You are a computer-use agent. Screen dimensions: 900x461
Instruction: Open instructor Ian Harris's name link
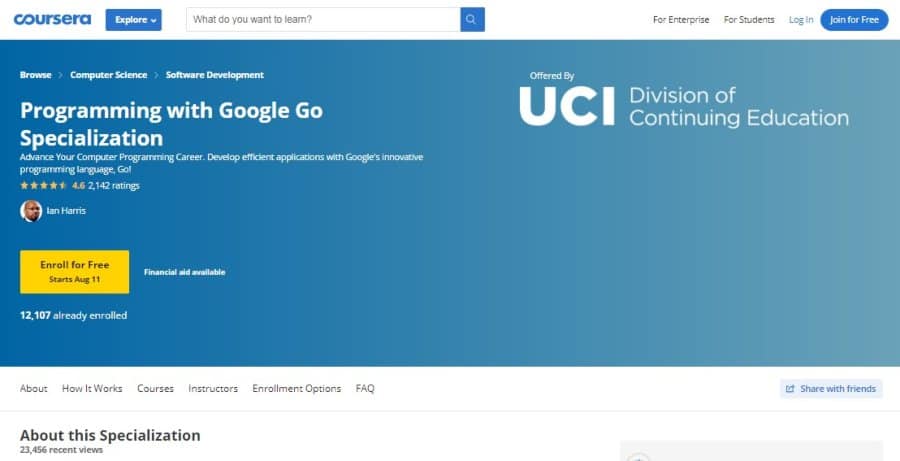coord(66,211)
